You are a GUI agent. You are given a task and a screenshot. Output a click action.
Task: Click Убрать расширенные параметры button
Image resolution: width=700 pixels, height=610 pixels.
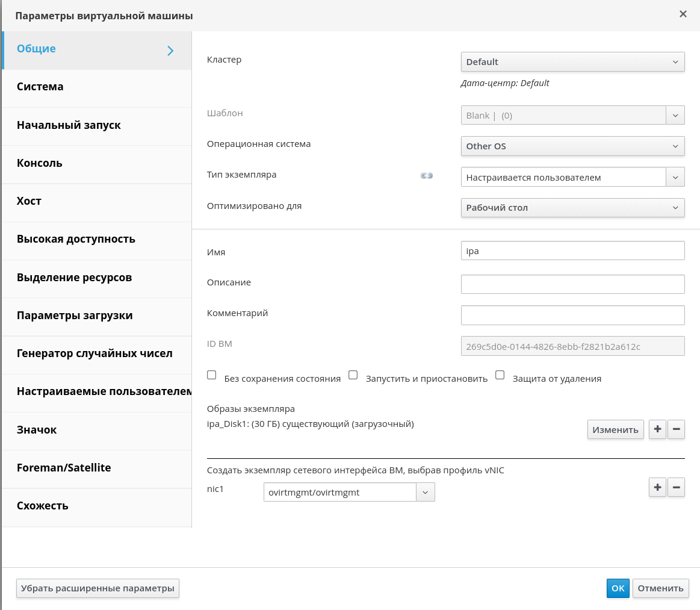98,588
